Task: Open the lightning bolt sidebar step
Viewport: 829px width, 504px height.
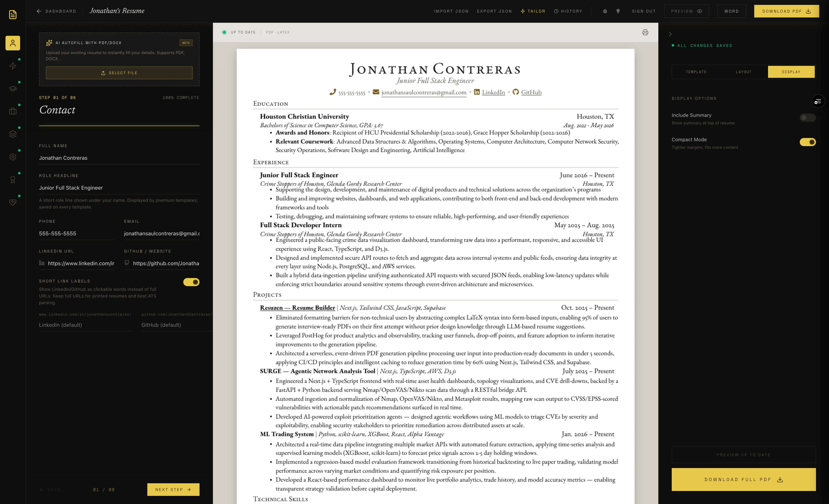Action: (13, 66)
